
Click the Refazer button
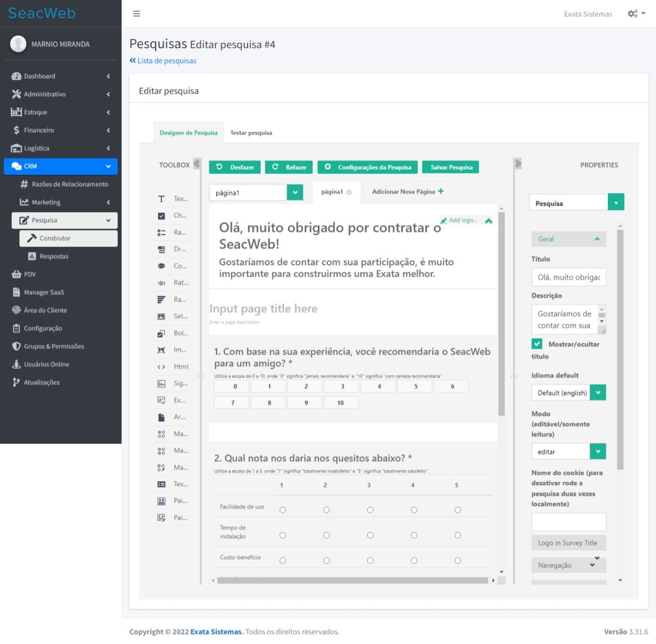[289, 167]
